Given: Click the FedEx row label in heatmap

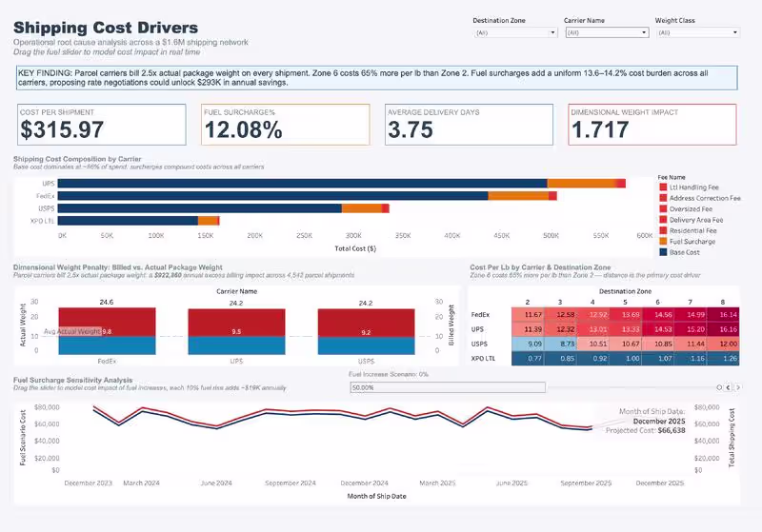Looking at the screenshot, I should tap(480, 315).
